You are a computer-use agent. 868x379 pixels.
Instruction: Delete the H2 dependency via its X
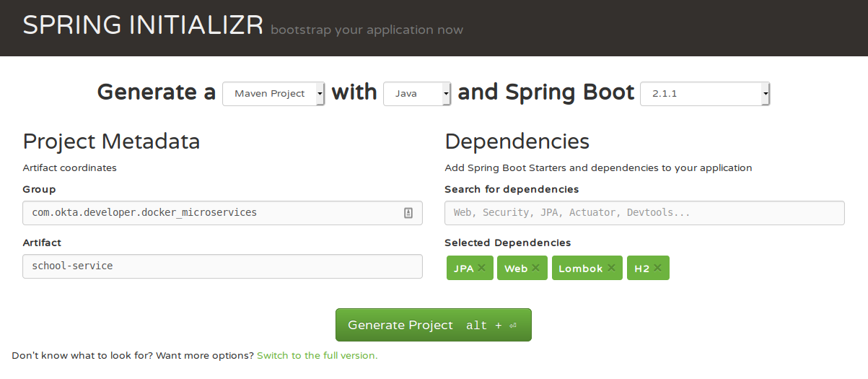657,268
